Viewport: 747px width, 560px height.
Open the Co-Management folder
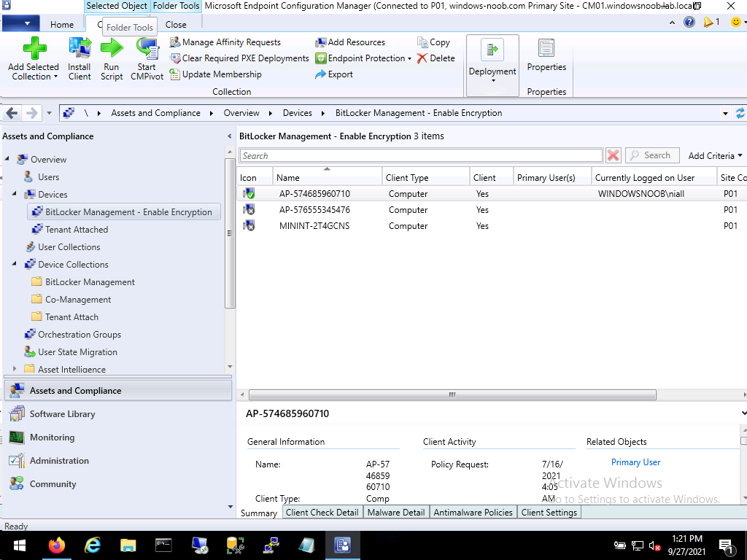click(77, 300)
